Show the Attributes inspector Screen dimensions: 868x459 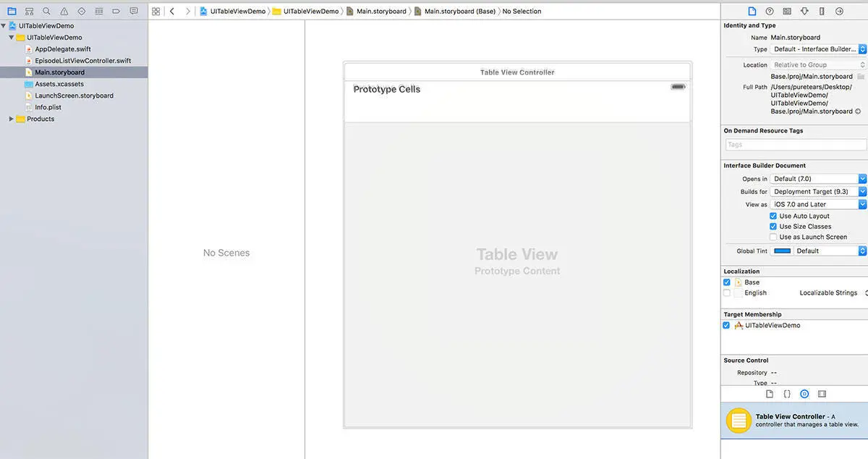tap(804, 12)
